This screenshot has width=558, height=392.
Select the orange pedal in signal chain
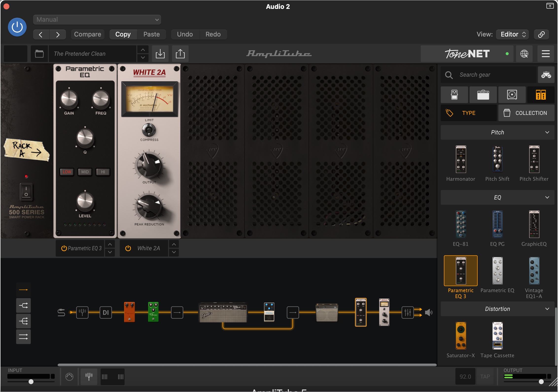pyautogui.click(x=129, y=312)
